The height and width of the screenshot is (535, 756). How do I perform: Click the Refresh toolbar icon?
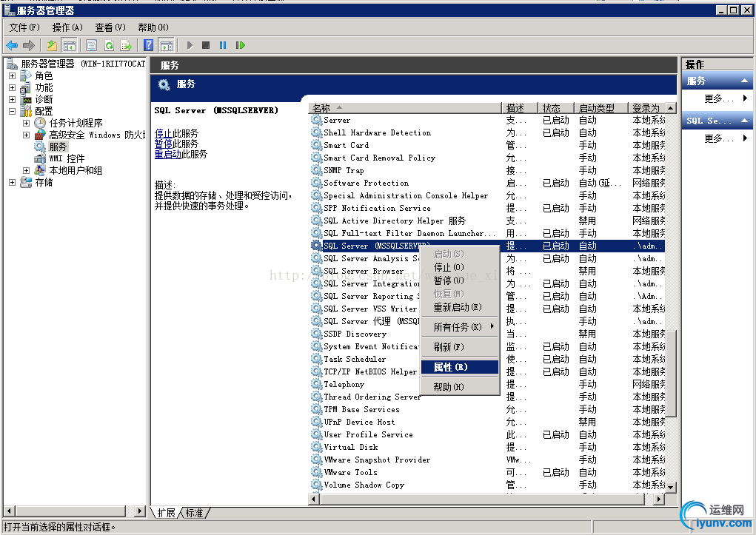110,45
